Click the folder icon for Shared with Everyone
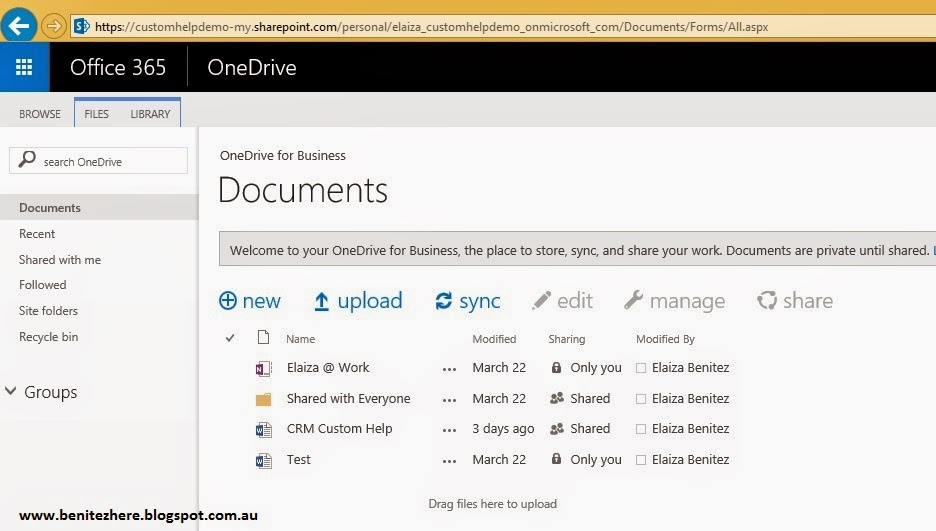Image resolution: width=936 pixels, height=531 pixels. click(x=263, y=399)
